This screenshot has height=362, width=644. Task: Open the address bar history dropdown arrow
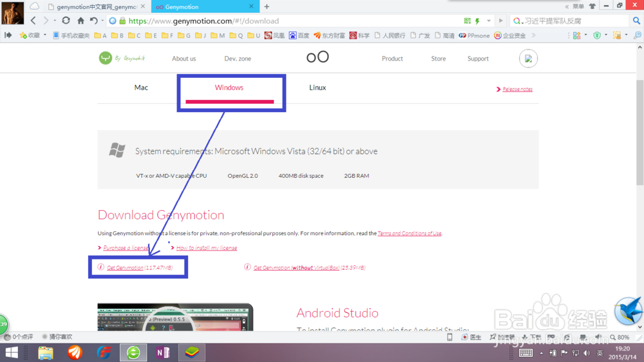click(489, 21)
